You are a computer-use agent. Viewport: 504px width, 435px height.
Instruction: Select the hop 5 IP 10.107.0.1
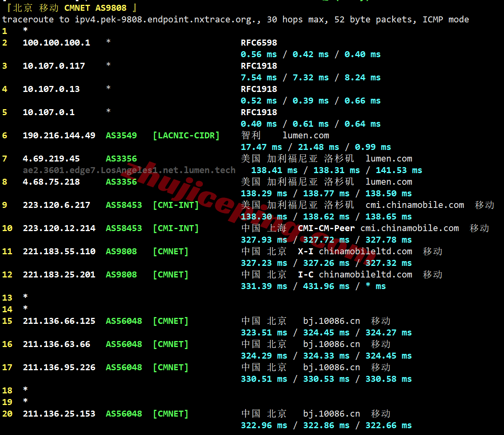pos(49,112)
